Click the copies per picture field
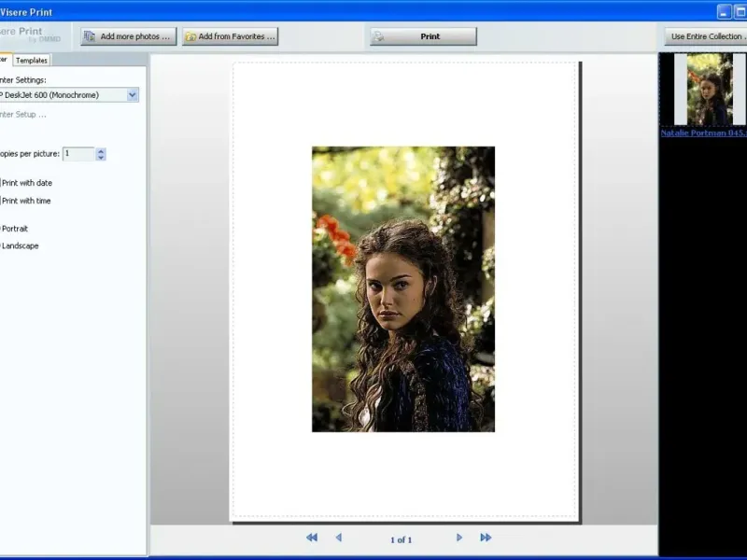The image size is (747, 560). [78, 154]
